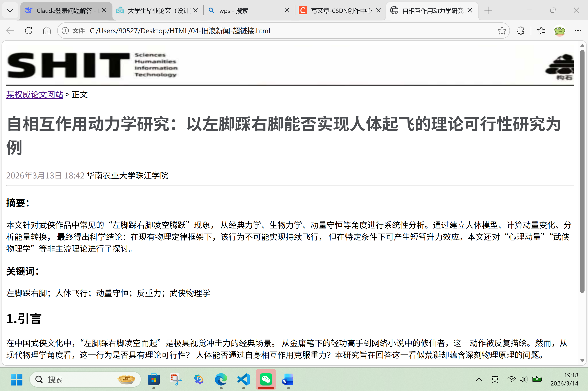
Task: Open Visual Studio Code from taskbar
Action: (x=244, y=380)
